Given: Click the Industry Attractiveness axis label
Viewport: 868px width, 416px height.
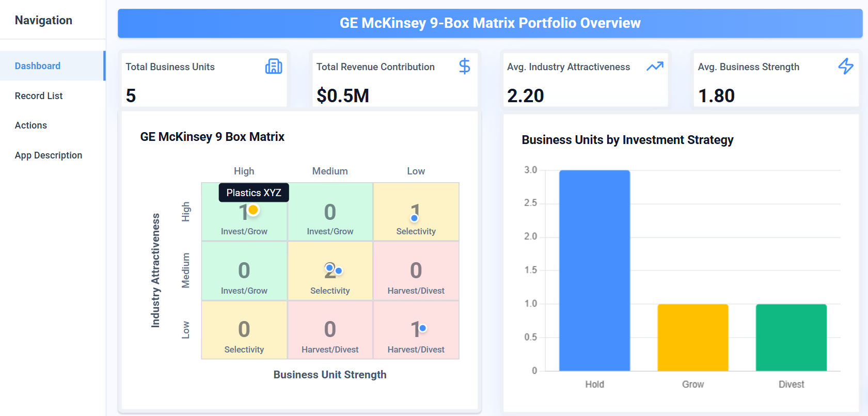Looking at the screenshot, I should click(x=155, y=270).
